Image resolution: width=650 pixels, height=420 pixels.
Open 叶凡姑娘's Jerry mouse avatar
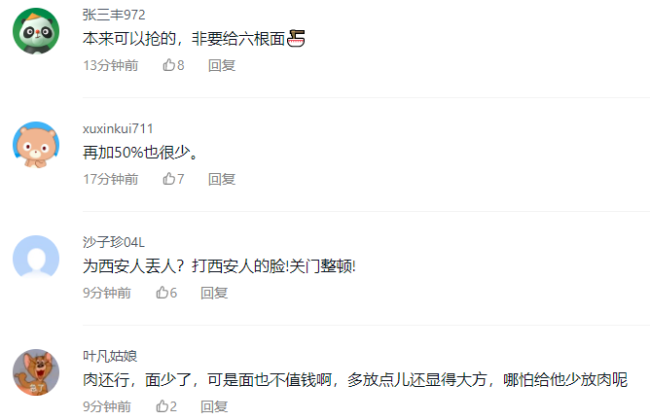point(36,372)
